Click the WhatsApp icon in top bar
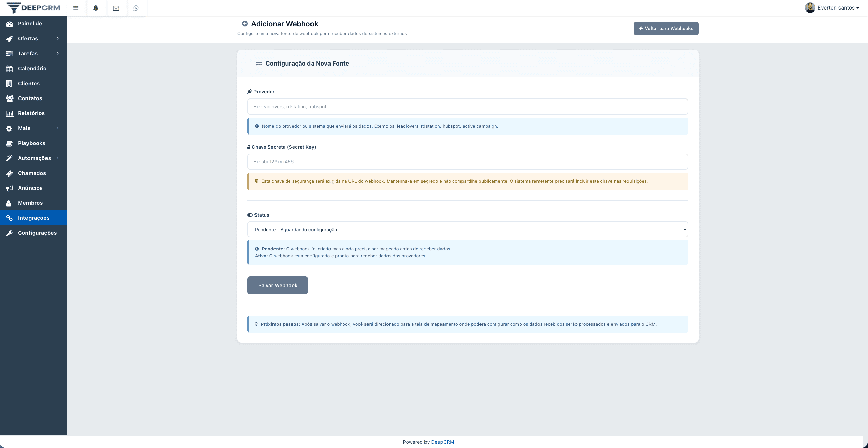Image resolution: width=868 pixels, height=448 pixels. (136, 8)
